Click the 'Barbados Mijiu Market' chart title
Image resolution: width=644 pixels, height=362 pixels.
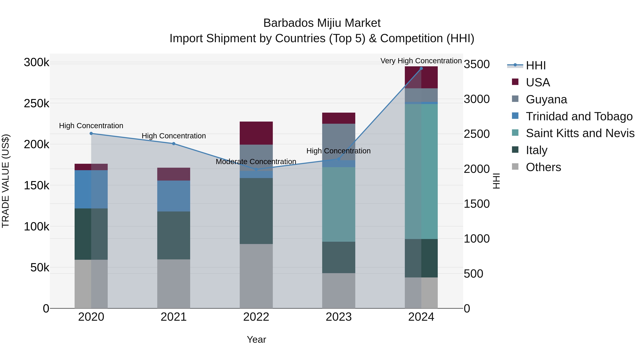[x=322, y=23]
